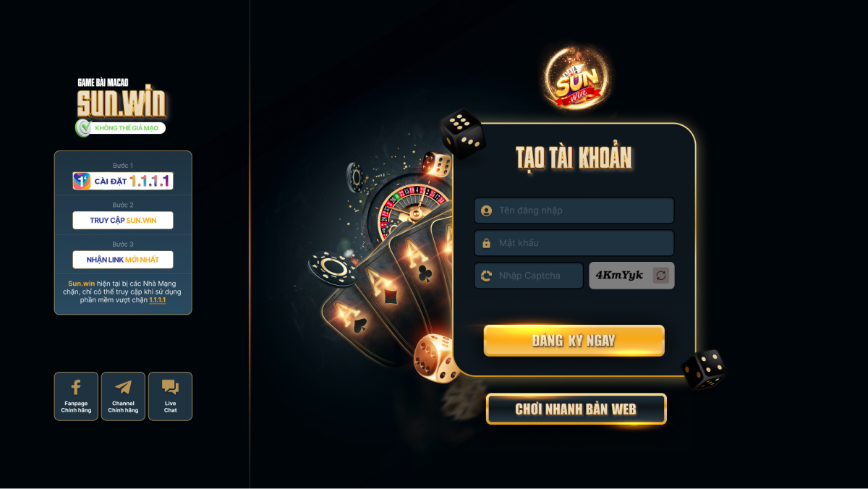This screenshot has width=868, height=489.
Task: Click the CHƠI NHANH BẢN WEB button
Action: [576, 409]
